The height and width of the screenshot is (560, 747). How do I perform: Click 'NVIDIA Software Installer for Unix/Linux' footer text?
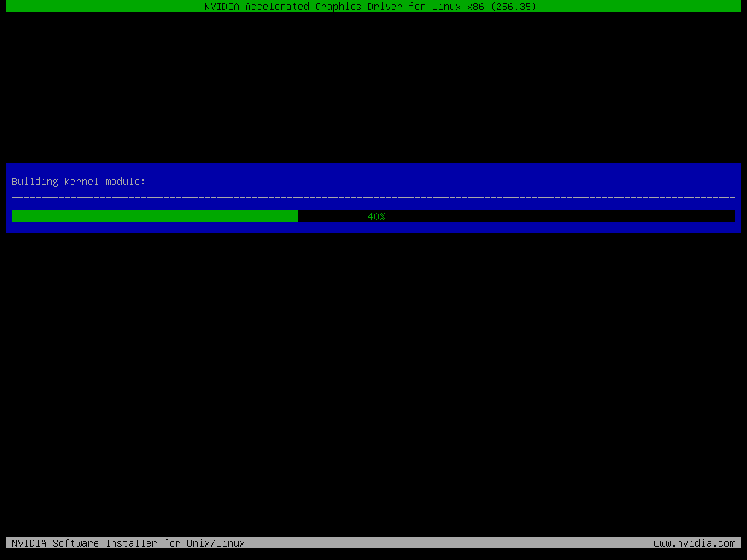128,542
